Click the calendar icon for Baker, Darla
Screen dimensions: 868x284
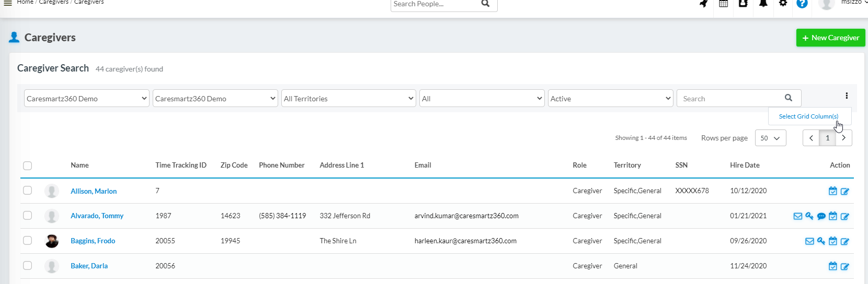coord(832,266)
